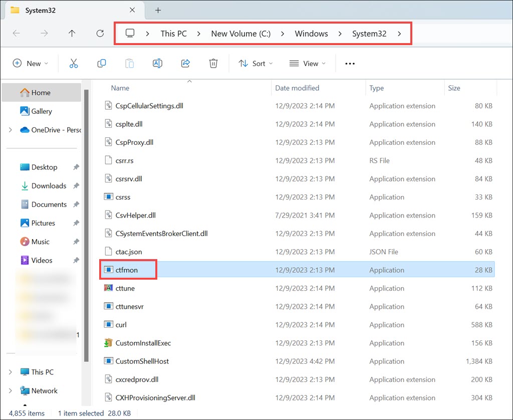Click the Windows breadcrumb in address bar
Screen dimensions: 513x420
coord(311,34)
